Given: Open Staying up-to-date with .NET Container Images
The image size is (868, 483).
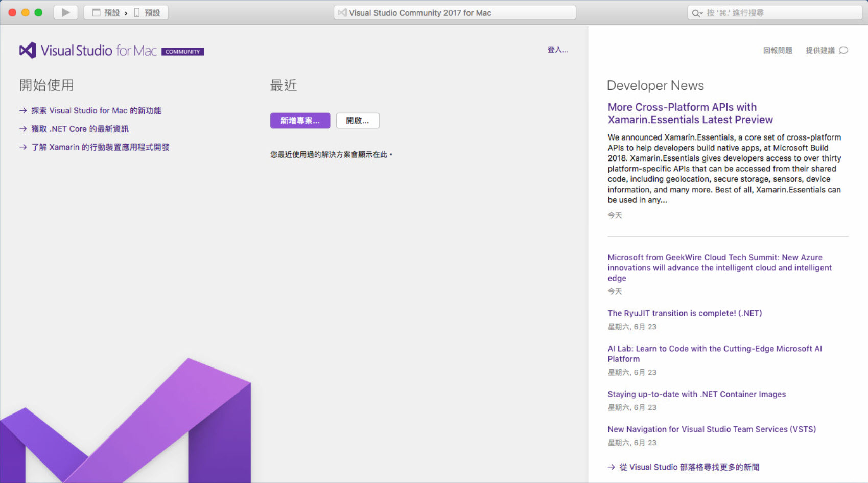Looking at the screenshot, I should point(696,394).
